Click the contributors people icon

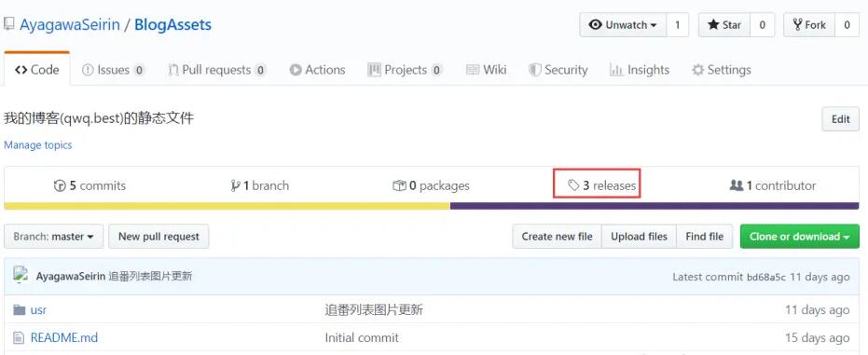pyautogui.click(x=737, y=185)
